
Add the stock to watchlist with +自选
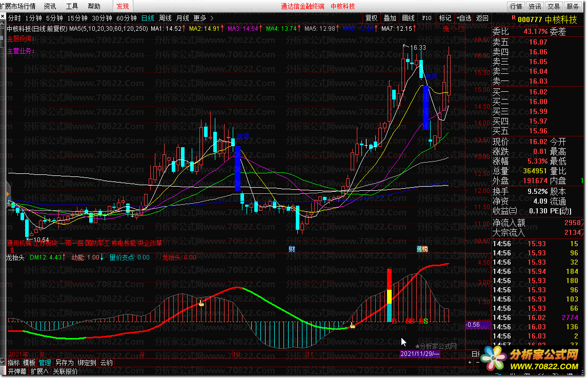(x=464, y=18)
